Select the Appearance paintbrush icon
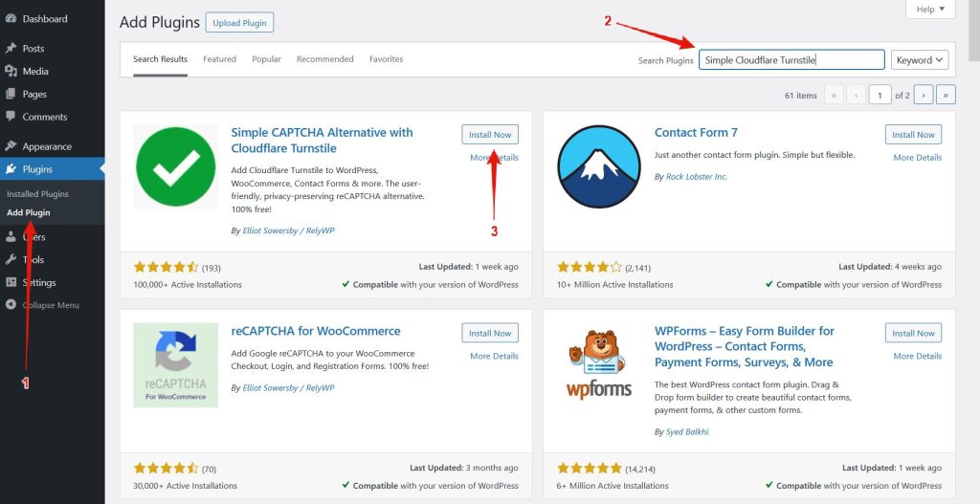Image resolution: width=980 pixels, height=504 pixels. (11, 146)
